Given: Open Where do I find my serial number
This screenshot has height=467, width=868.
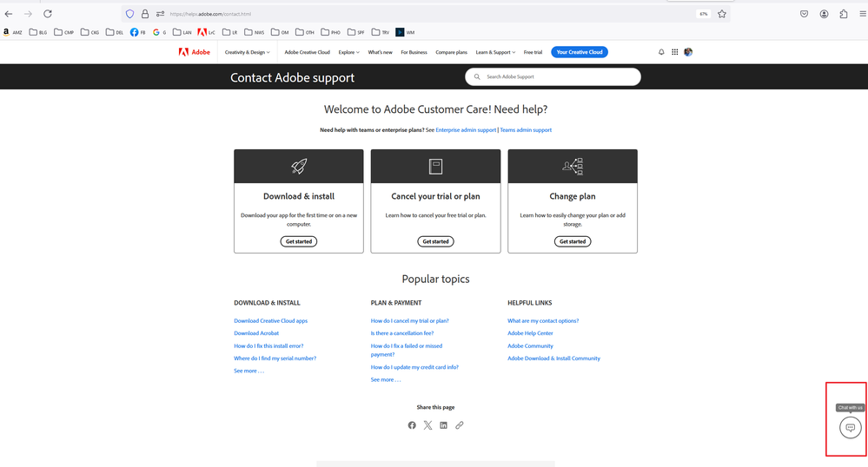Looking at the screenshot, I should click(x=275, y=358).
